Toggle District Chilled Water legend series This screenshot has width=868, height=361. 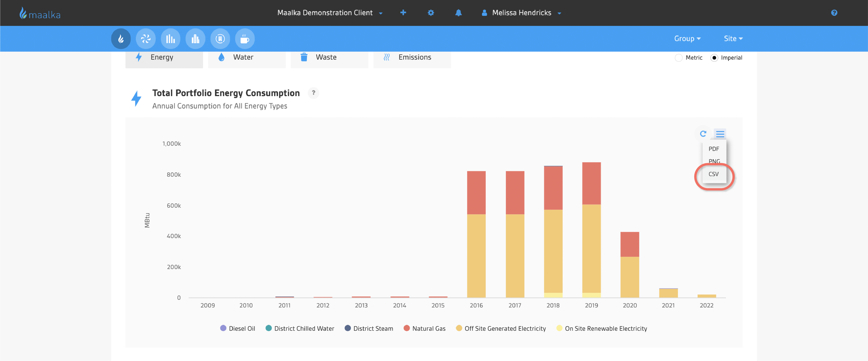point(300,328)
